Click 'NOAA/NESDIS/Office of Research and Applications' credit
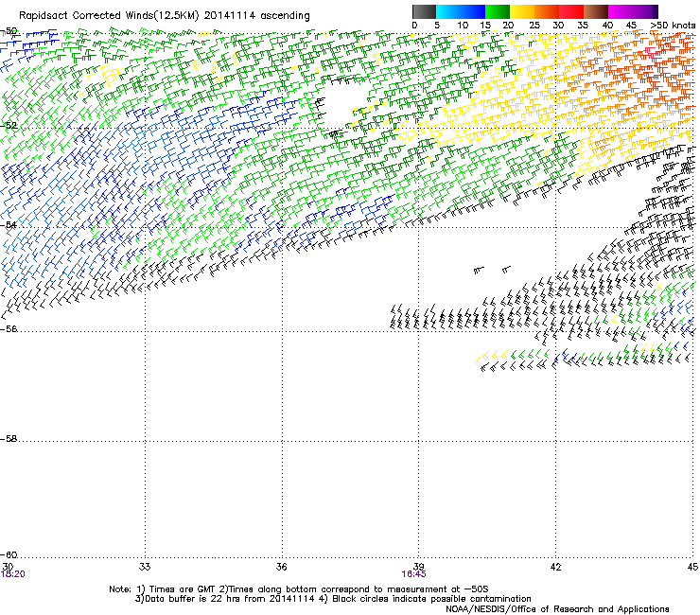The width and height of the screenshot is (700, 615). [557, 609]
